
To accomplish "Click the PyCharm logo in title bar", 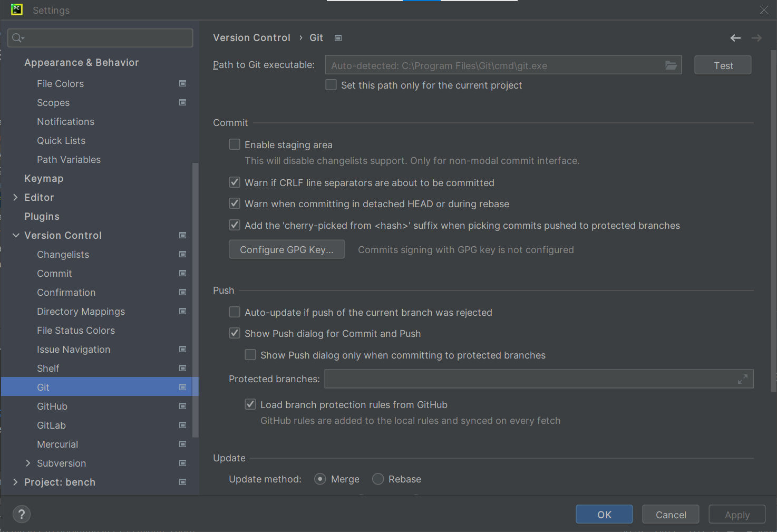I will pos(17,9).
